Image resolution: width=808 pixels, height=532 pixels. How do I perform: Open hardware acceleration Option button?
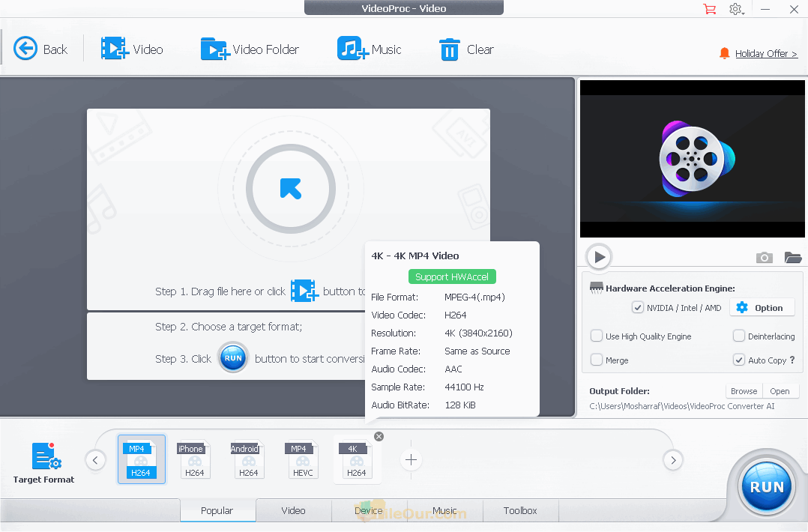click(x=762, y=307)
